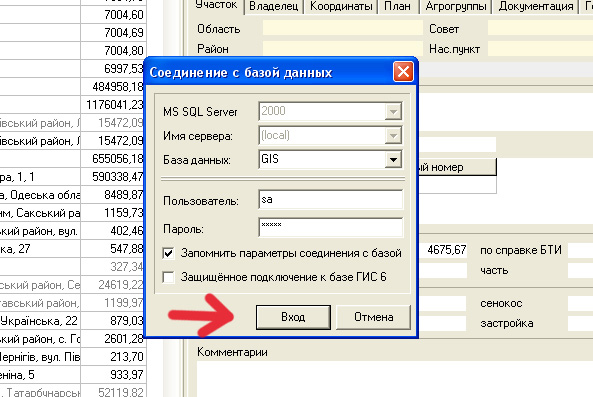
Task: Select table cell 1176041,23
Action: tap(113, 104)
